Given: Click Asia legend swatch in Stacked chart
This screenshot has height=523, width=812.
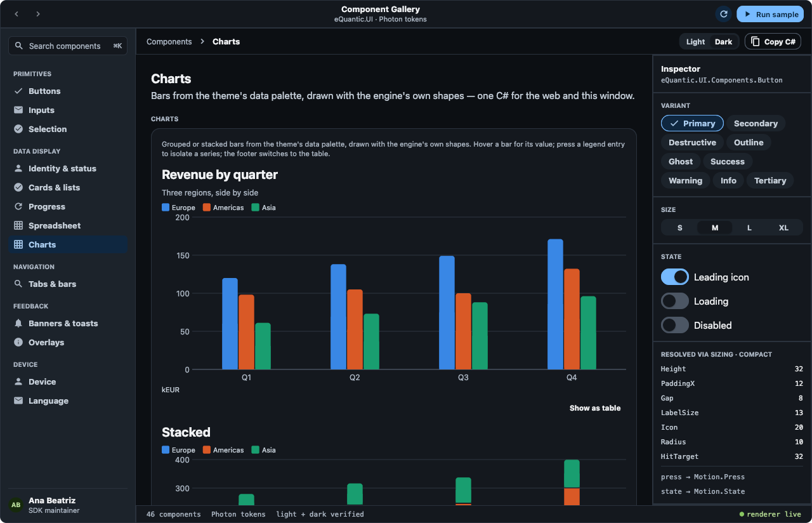Looking at the screenshot, I should click(256, 450).
